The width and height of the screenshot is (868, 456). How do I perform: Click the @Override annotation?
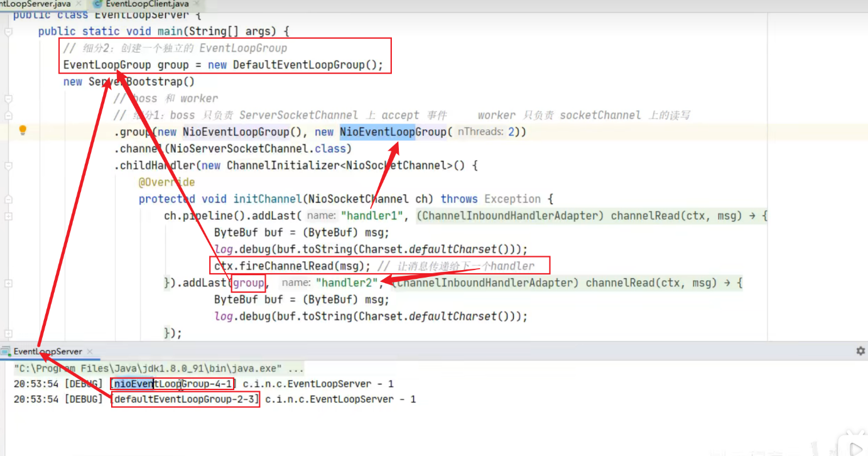pyautogui.click(x=167, y=182)
